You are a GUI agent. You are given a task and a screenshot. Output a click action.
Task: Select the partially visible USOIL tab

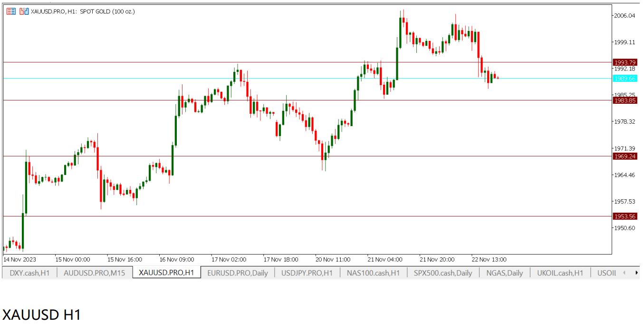(606, 273)
